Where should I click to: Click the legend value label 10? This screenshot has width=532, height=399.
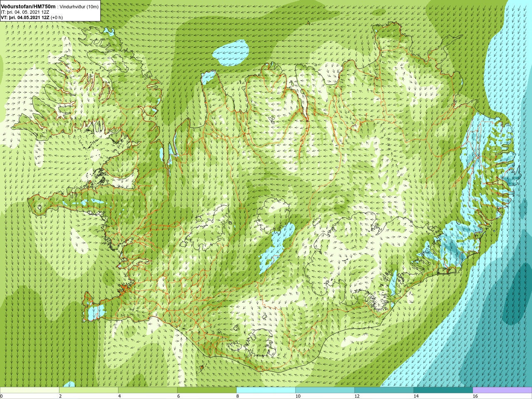click(x=298, y=396)
